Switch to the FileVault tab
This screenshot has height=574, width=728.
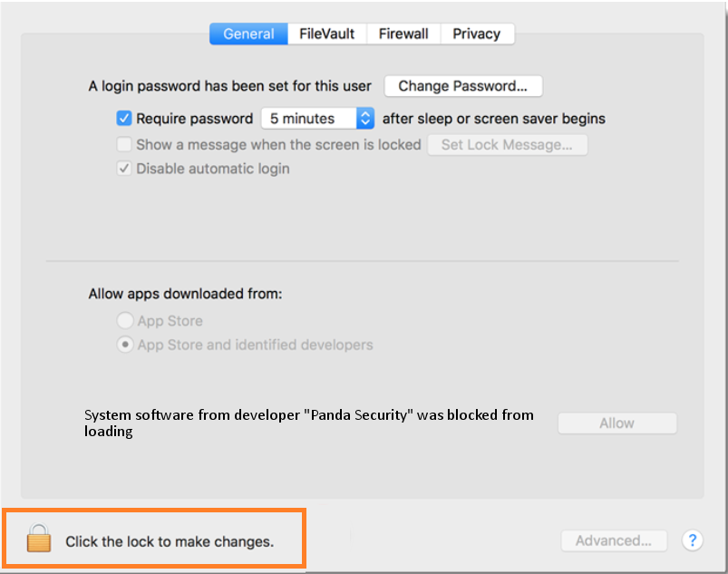(327, 34)
